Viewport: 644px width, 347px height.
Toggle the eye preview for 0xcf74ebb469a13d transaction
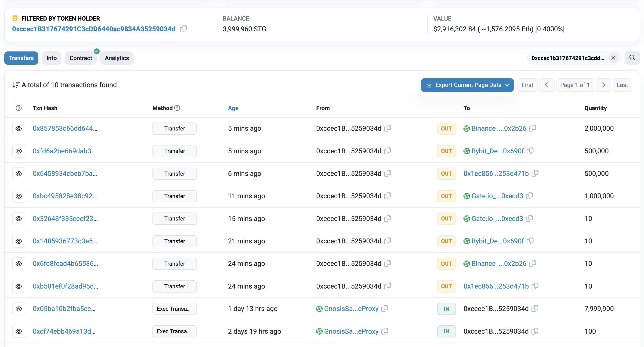point(19,331)
